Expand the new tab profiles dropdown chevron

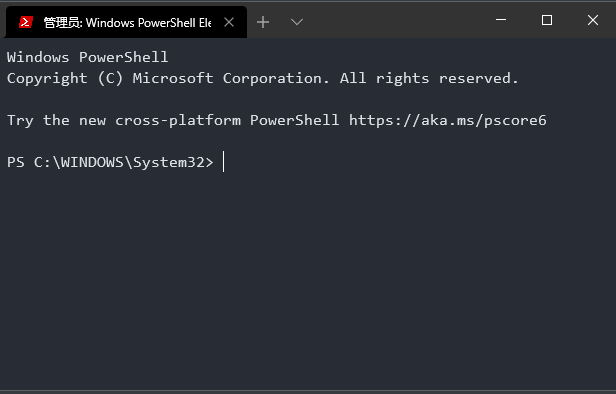click(297, 22)
